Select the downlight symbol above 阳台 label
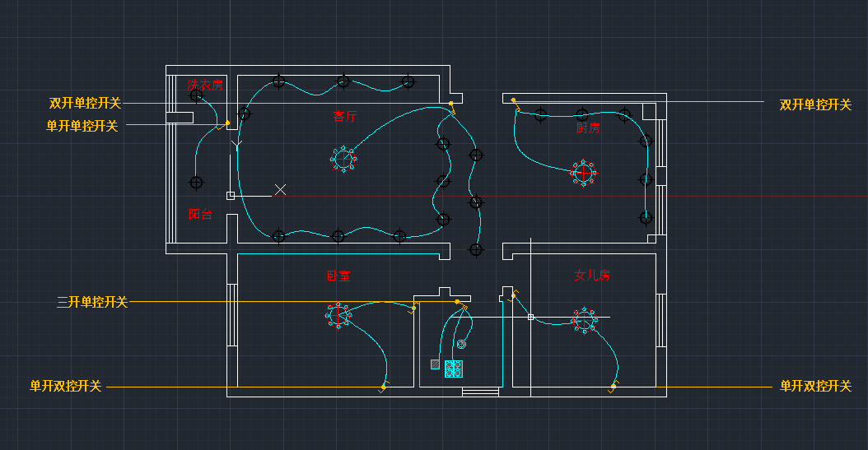 [x=196, y=182]
